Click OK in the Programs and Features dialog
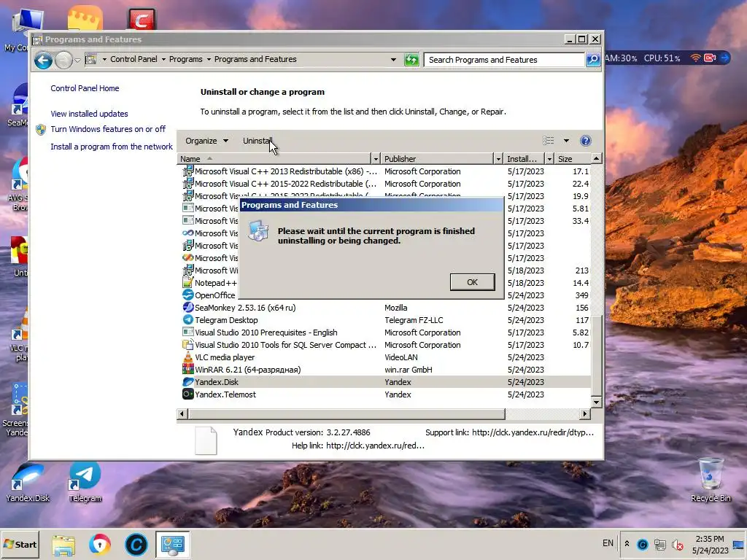Viewport: 747px width, 560px height. pyautogui.click(x=472, y=282)
